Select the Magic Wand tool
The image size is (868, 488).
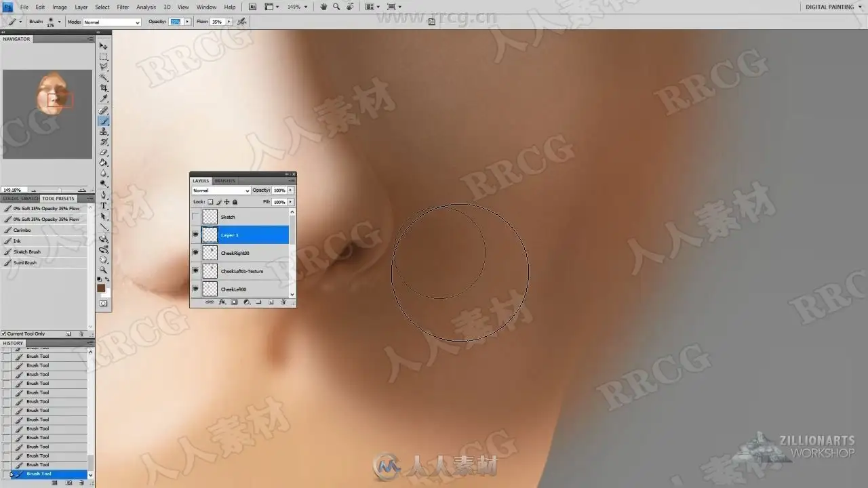click(104, 77)
